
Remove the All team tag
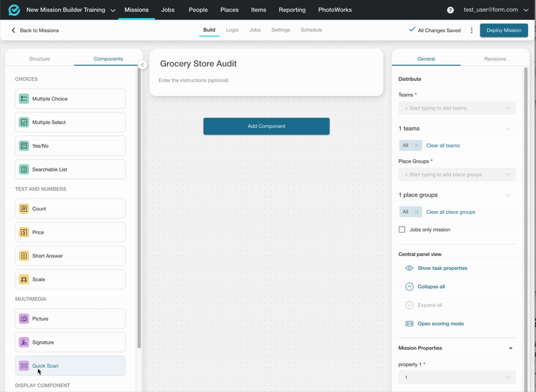416,145
